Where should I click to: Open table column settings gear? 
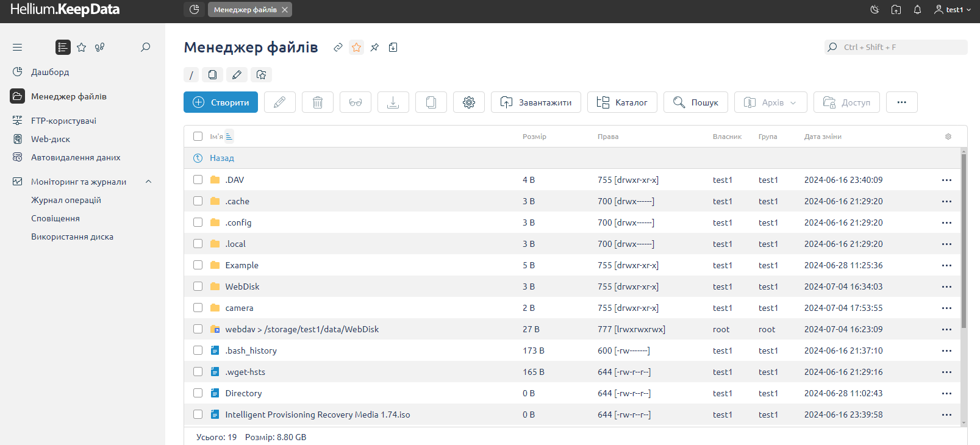tap(948, 137)
